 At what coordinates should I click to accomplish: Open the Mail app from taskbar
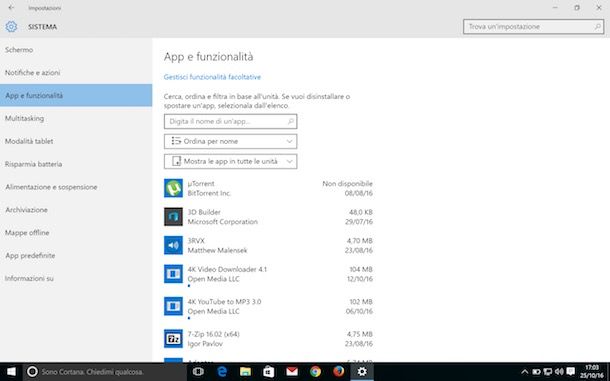(x=292, y=372)
